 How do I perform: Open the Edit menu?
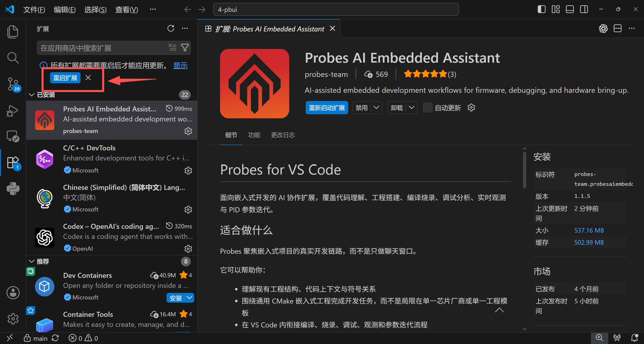coord(65,10)
